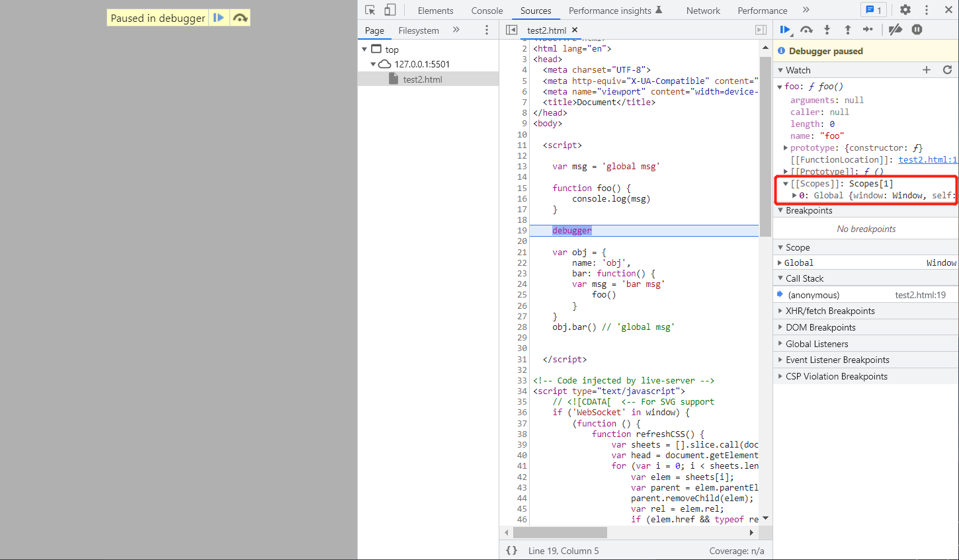Close DevTools with the X icon

pos(947,10)
